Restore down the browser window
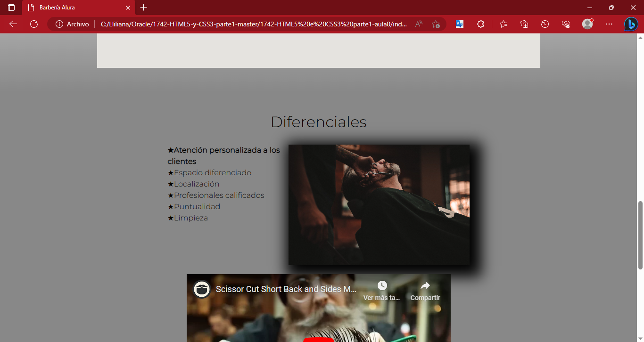 coord(611,8)
